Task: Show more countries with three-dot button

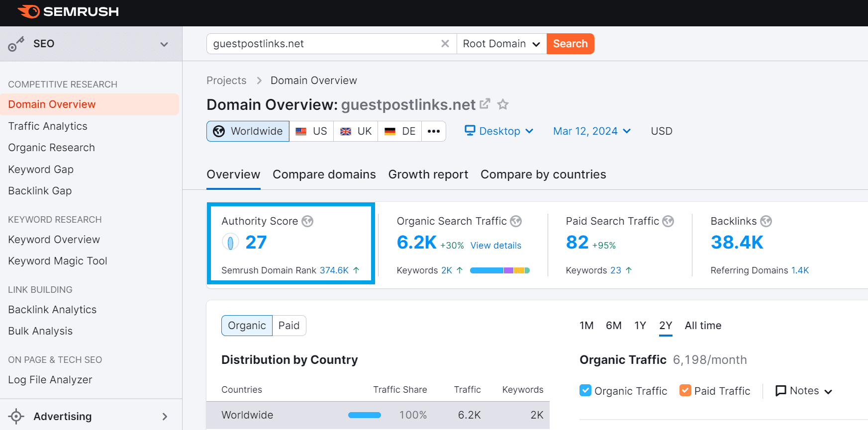Action: [x=433, y=131]
